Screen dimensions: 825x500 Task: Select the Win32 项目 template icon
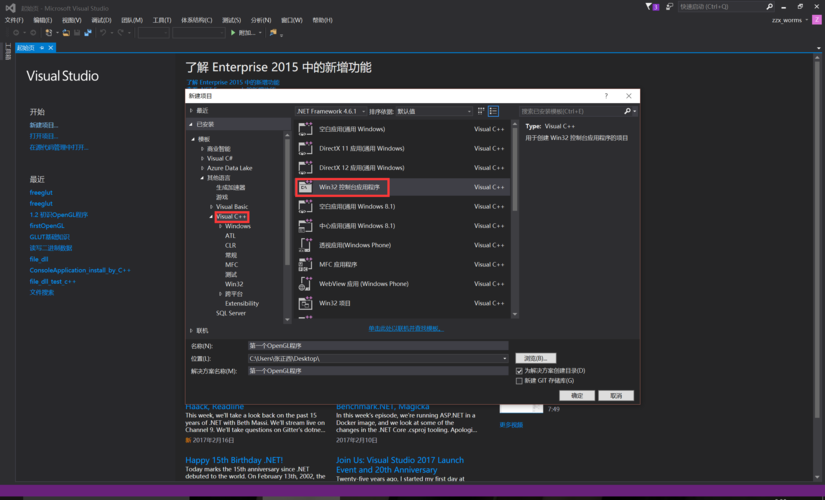click(305, 303)
